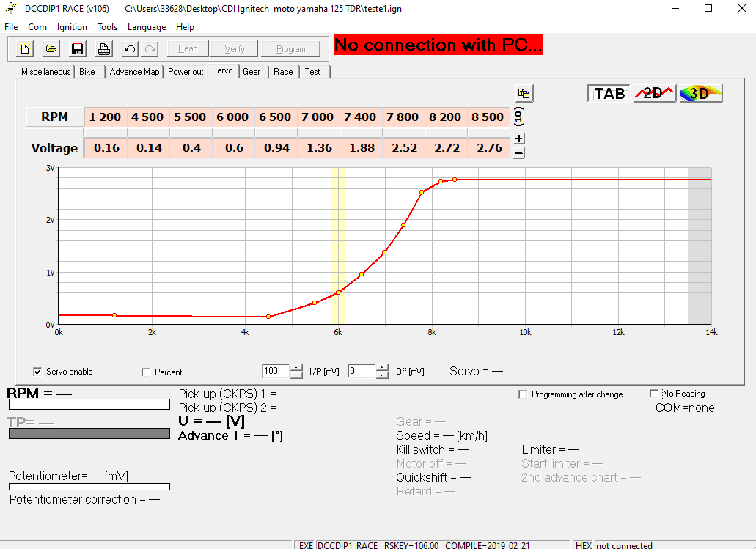Screen dimensions: 756x549
Task: Open a file with the folder icon
Action: click(x=51, y=48)
